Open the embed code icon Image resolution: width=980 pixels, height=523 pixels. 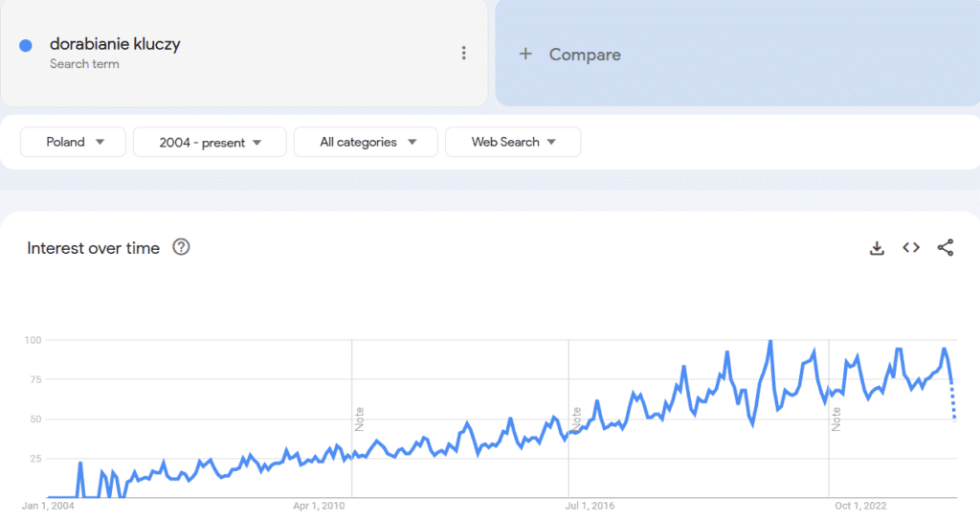click(911, 248)
